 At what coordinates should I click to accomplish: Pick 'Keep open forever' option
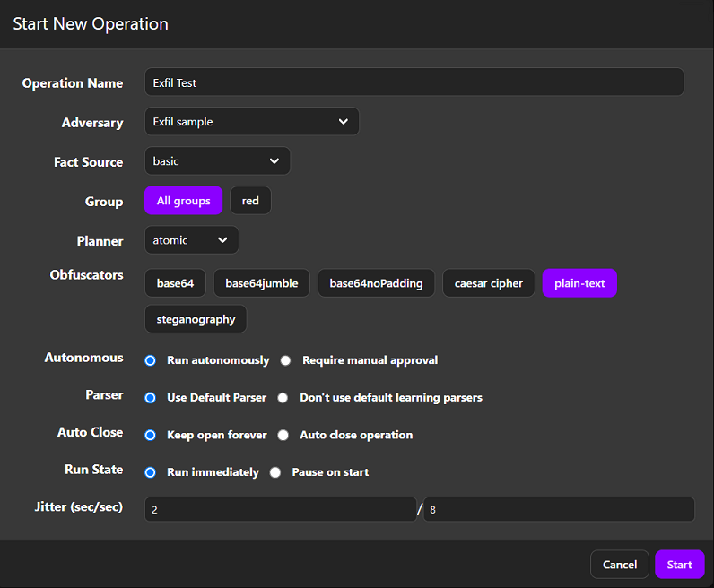tap(151, 435)
